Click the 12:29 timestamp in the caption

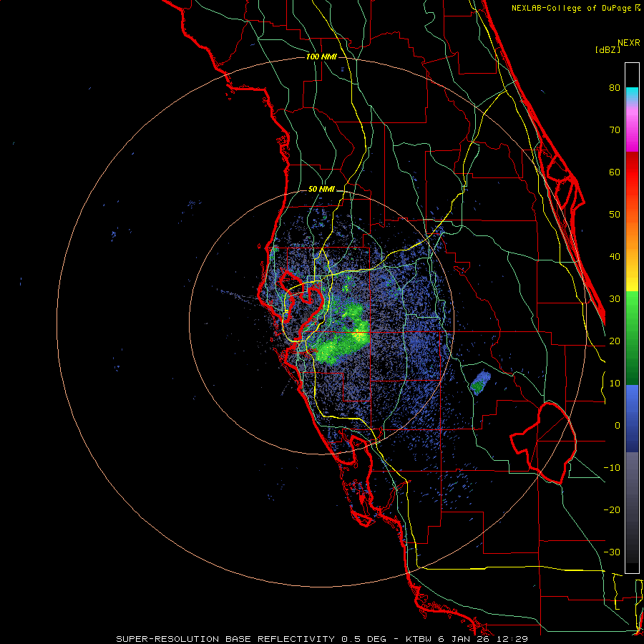[513, 639]
